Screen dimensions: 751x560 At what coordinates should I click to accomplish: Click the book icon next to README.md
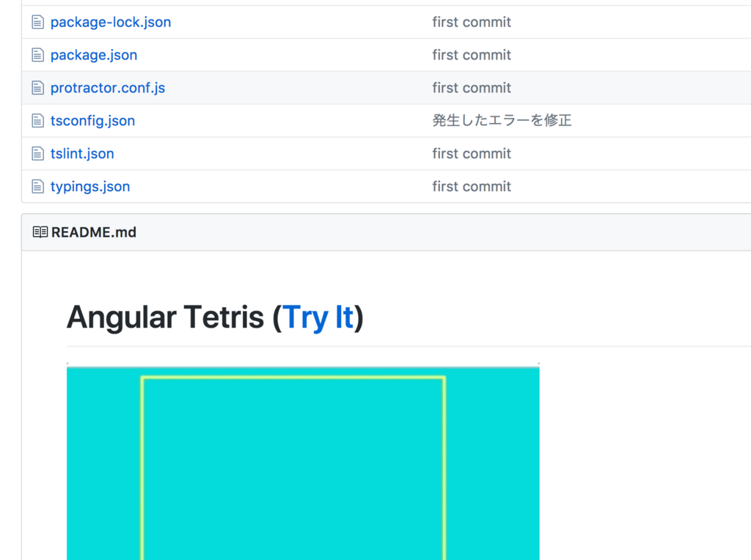40,232
